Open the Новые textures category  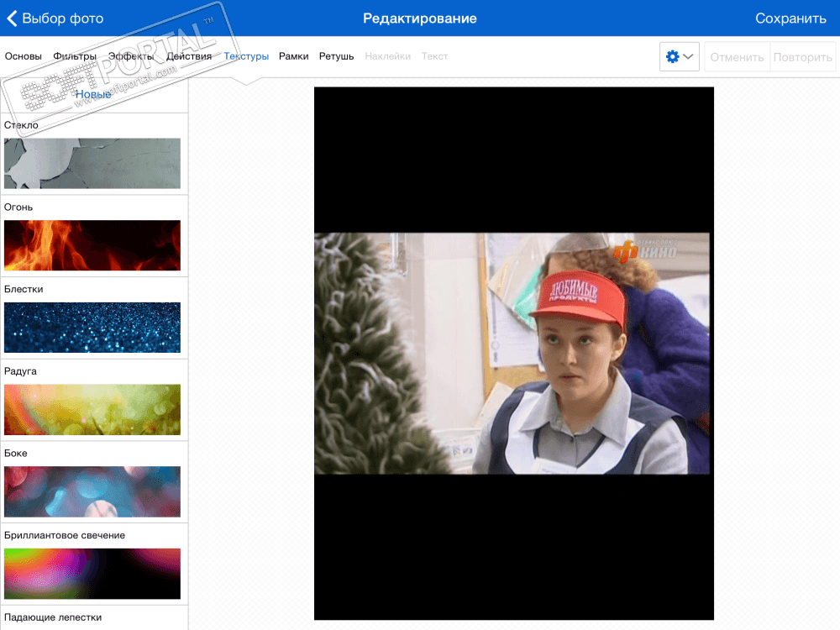(93, 95)
